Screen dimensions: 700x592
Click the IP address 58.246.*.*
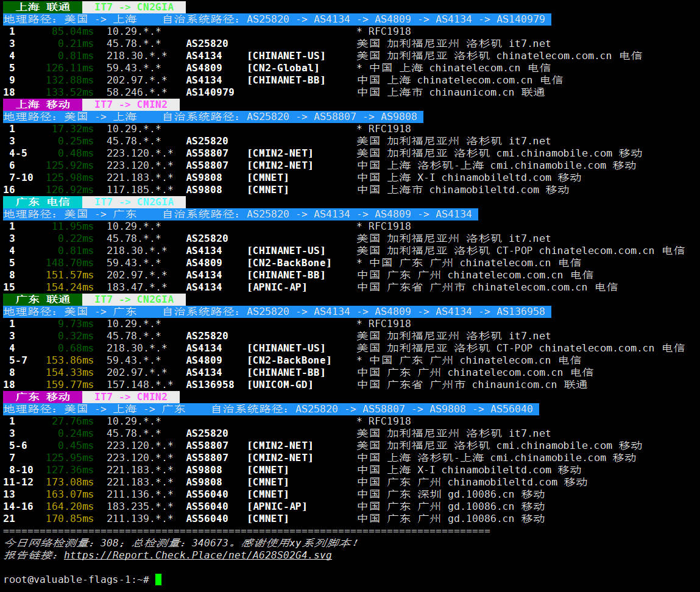pyautogui.click(x=136, y=92)
